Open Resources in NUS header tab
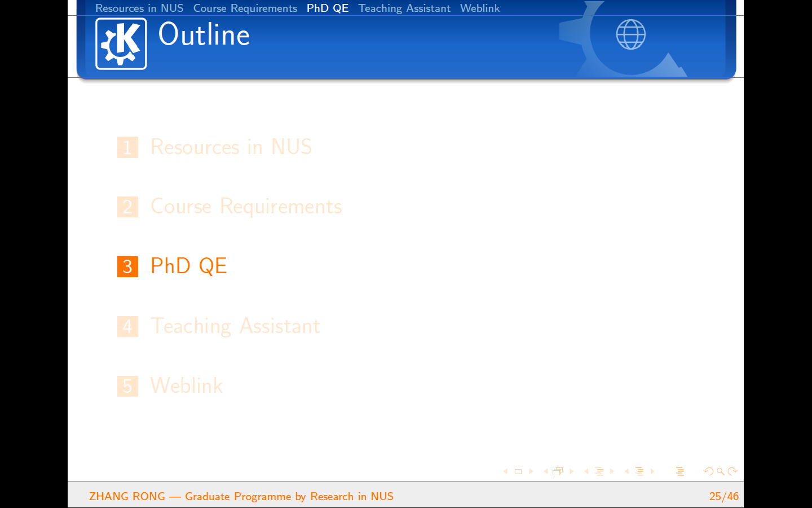Screen dimensions: 812x508 (x=139, y=8)
